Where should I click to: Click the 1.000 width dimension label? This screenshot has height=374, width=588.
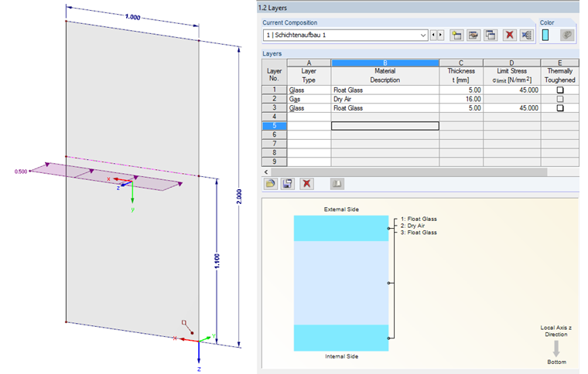click(132, 17)
